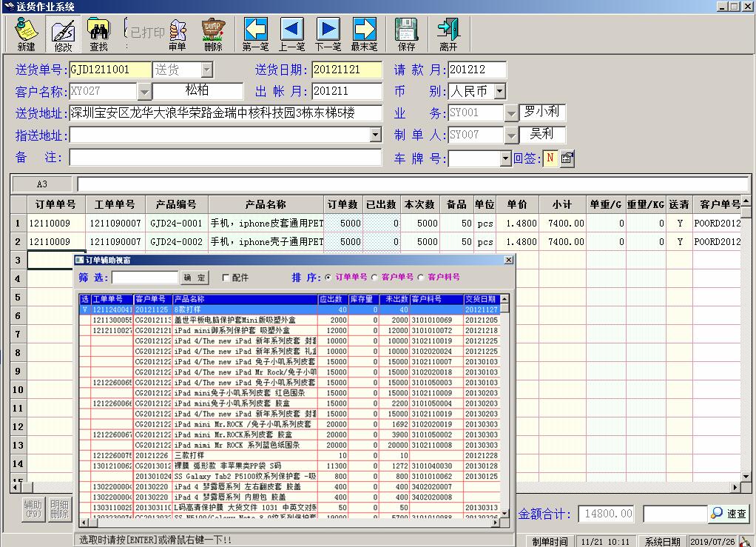Select popup row SS Galaxy Tab2 P5100

pyautogui.click(x=289, y=476)
